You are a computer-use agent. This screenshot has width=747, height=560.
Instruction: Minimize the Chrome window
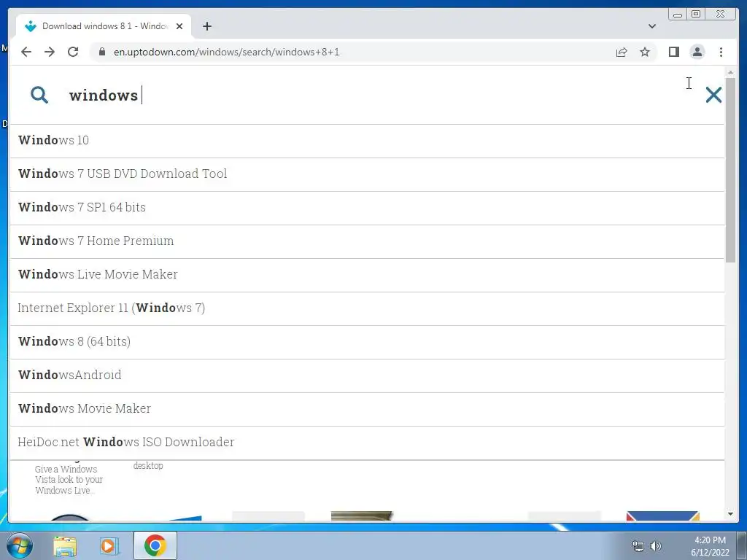click(x=678, y=15)
